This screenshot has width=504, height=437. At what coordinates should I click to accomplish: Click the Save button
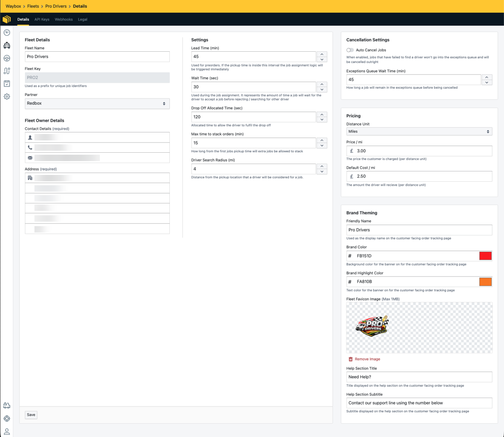(x=31, y=415)
